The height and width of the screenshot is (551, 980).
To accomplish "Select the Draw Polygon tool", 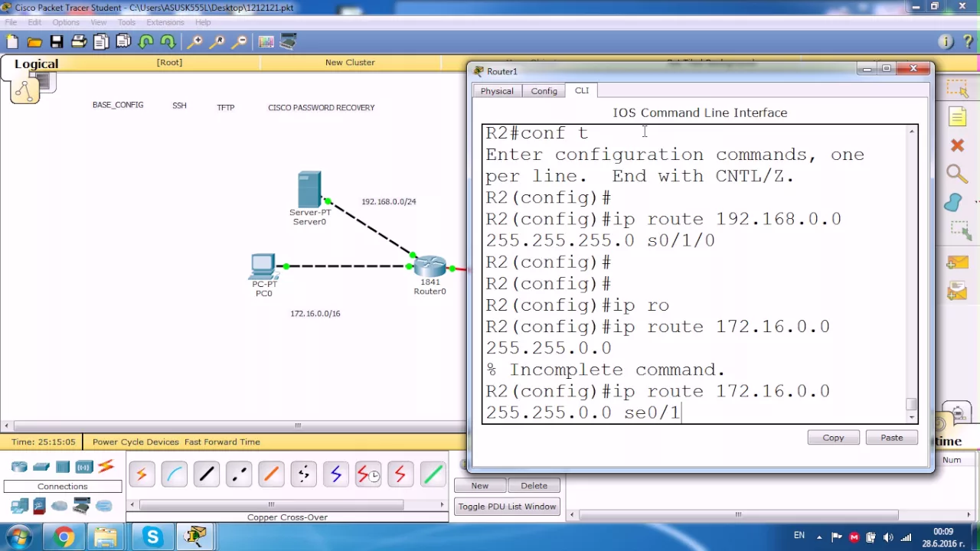I will 954,202.
